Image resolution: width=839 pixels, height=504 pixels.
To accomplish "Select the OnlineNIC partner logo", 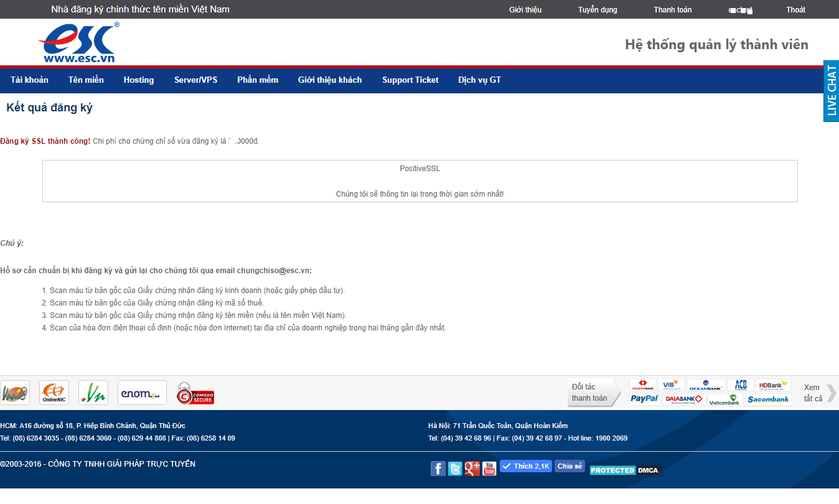I will point(54,393).
